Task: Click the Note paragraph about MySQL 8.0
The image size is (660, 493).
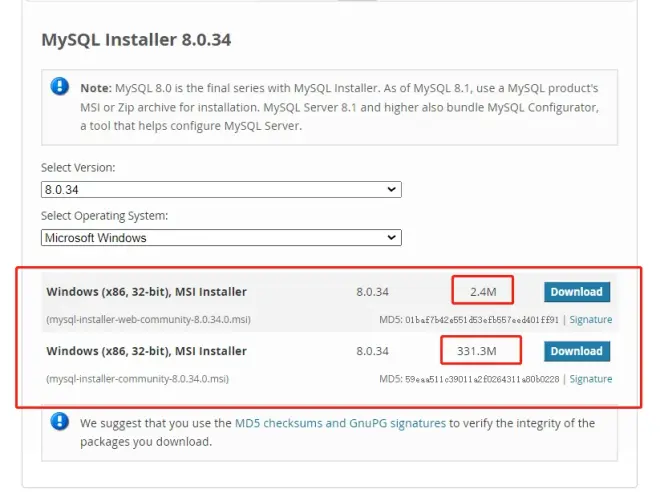Action: 339,107
